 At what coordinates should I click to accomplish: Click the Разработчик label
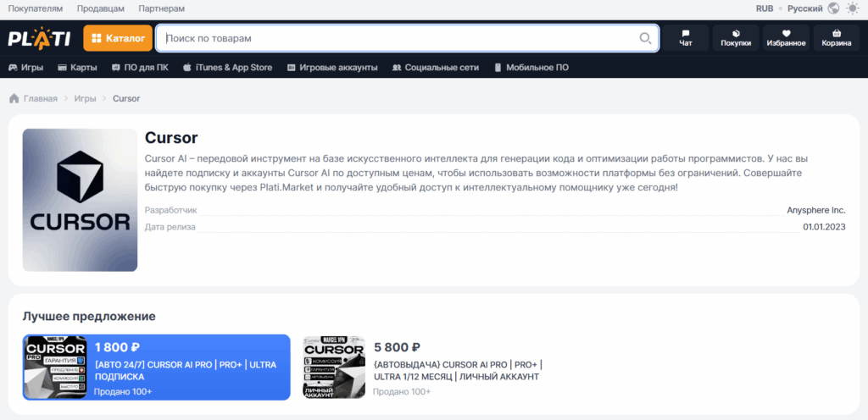(x=171, y=210)
